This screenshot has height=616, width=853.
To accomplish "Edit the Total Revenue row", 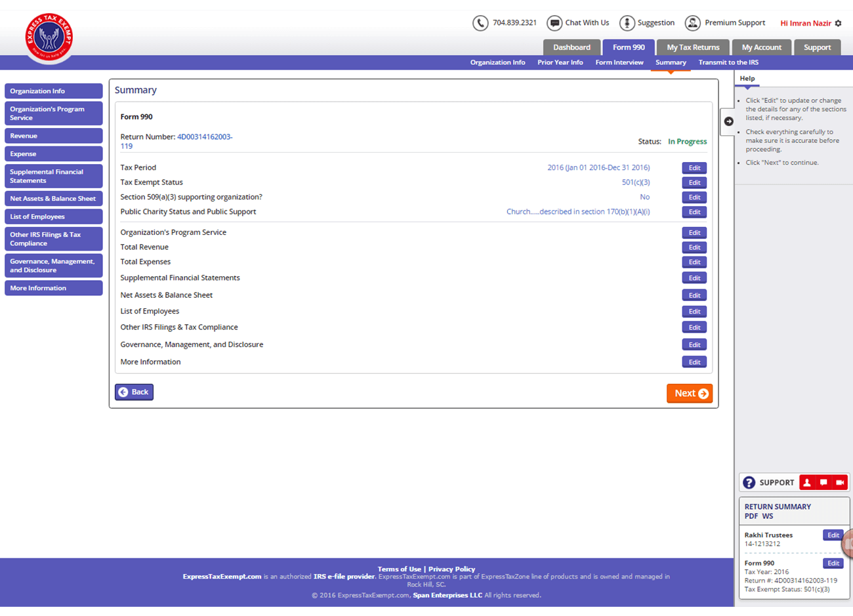I will pos(694,247).
